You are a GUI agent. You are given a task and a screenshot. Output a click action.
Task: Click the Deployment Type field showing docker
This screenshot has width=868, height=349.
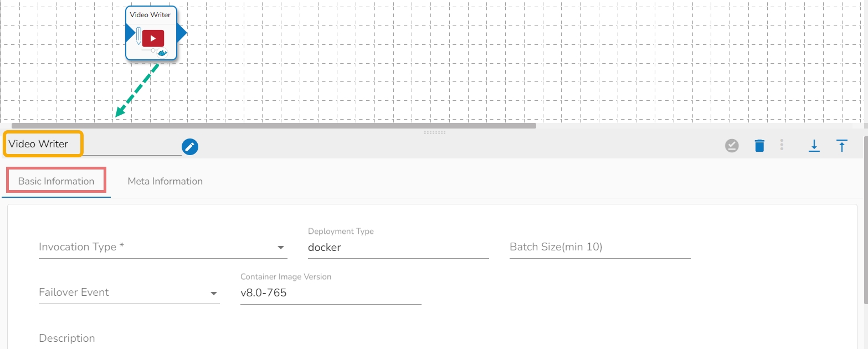398,248
